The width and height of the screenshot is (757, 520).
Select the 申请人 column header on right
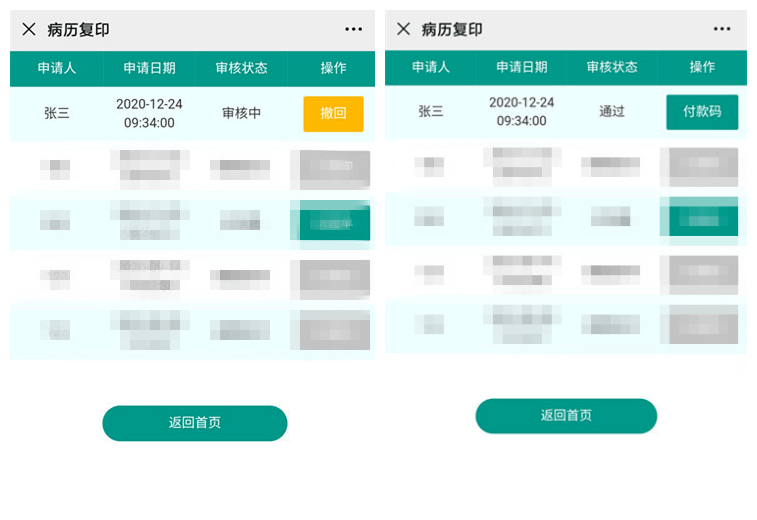pyautogui.click(x=431, y=67)
